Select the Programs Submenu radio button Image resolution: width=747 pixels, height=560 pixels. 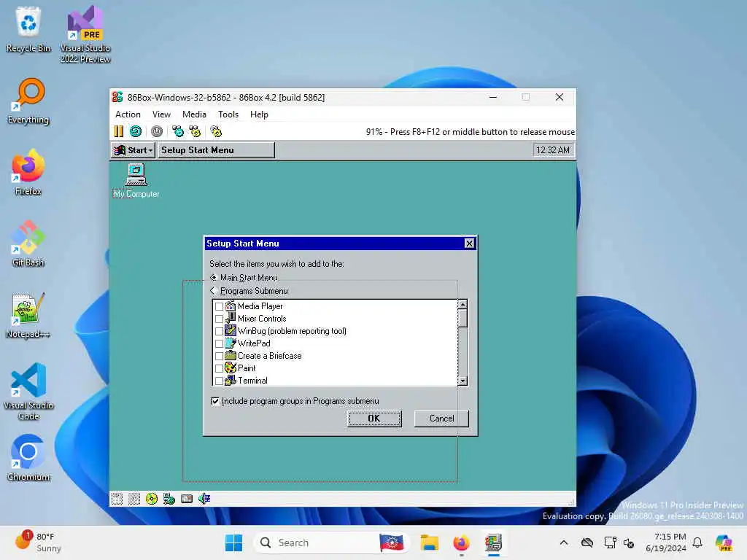click(214, 290)
